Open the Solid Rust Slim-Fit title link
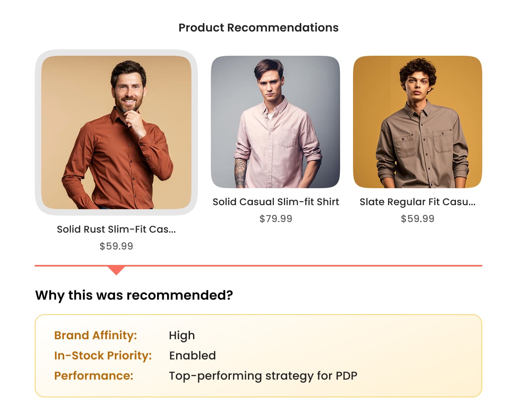Viewport: 517px width, 420px height. 116,229
